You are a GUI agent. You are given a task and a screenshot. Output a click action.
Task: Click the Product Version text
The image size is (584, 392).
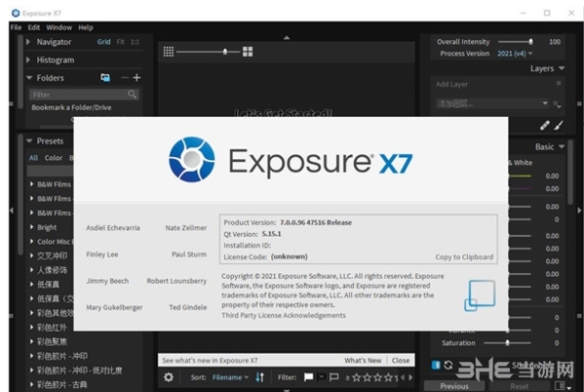pyautogui.click(x=288, y=222)
